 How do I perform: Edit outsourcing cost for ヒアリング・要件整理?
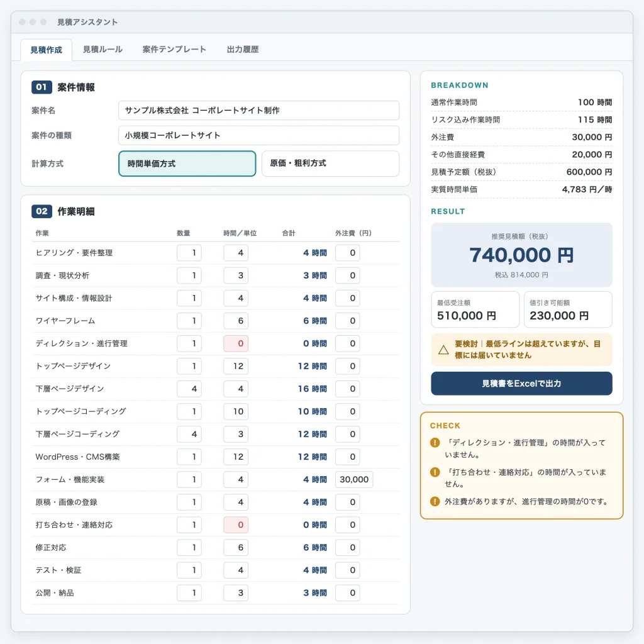(x=347, y=253)
